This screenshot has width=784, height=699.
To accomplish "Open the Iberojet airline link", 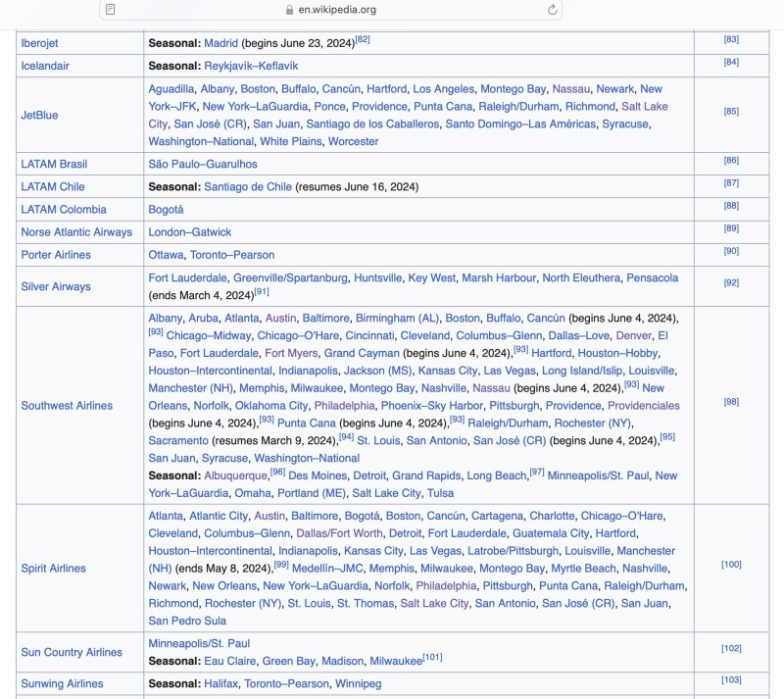I will click(x=41, y=43).
